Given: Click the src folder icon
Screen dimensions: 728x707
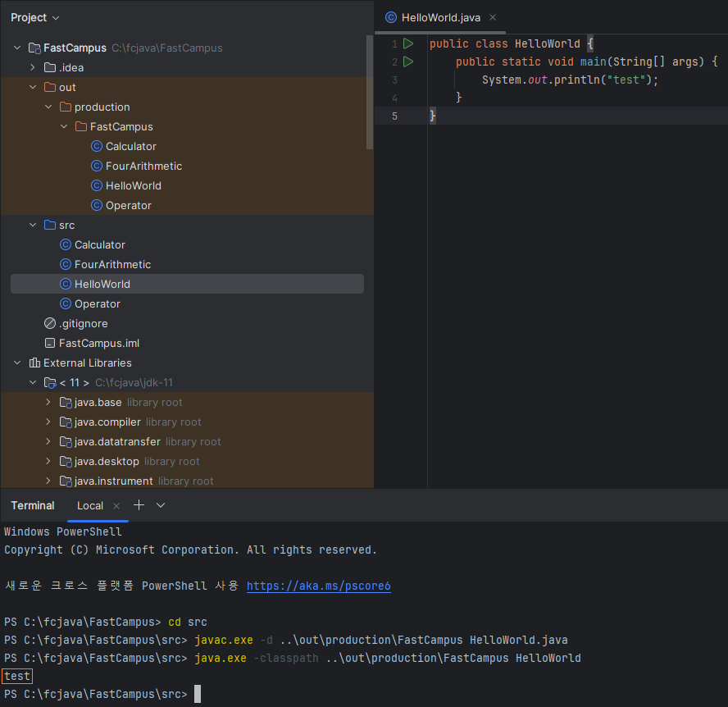Looking at the screenshot, I should tap(50, 225).
